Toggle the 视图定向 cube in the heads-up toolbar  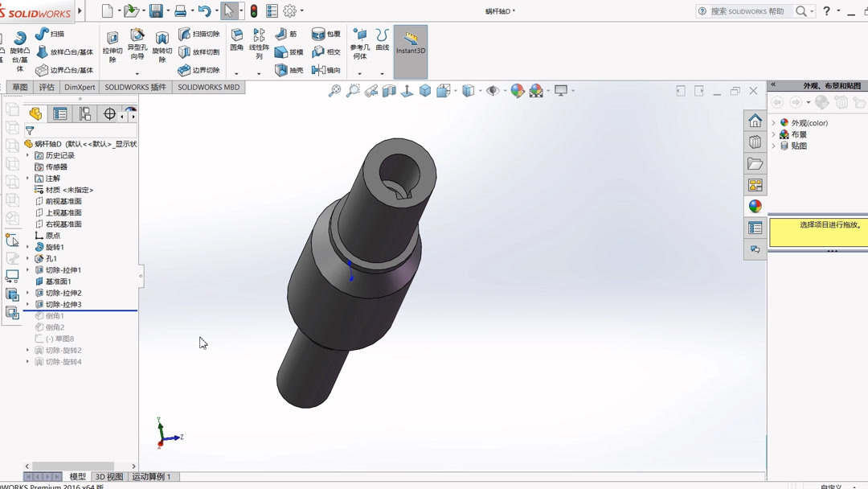[424, 90]
